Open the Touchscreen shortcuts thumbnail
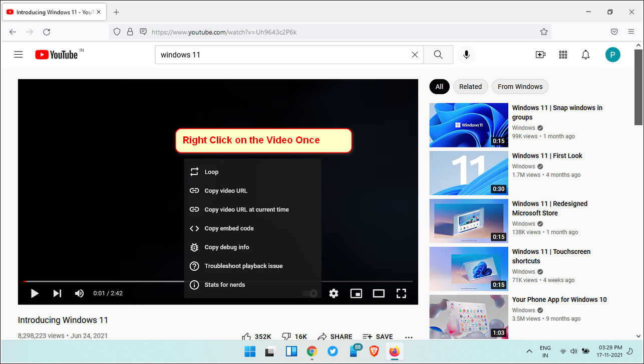 click(x=469, y=269)
